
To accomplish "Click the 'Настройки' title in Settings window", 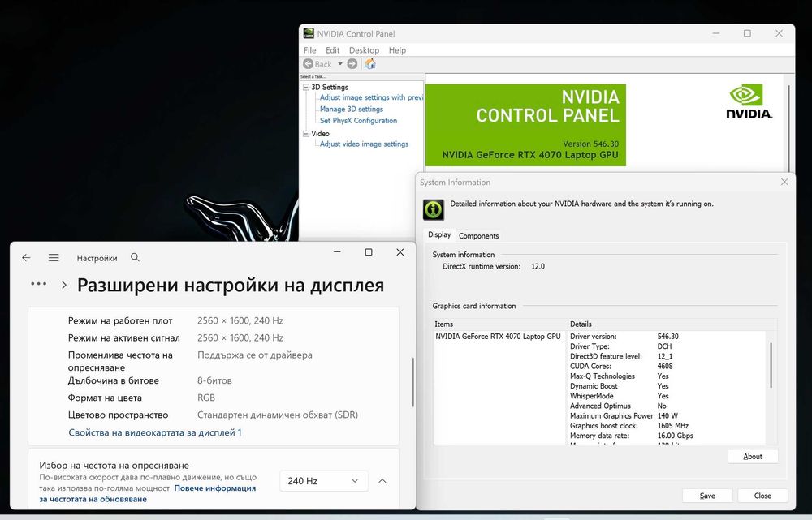I will coord(97,258).
